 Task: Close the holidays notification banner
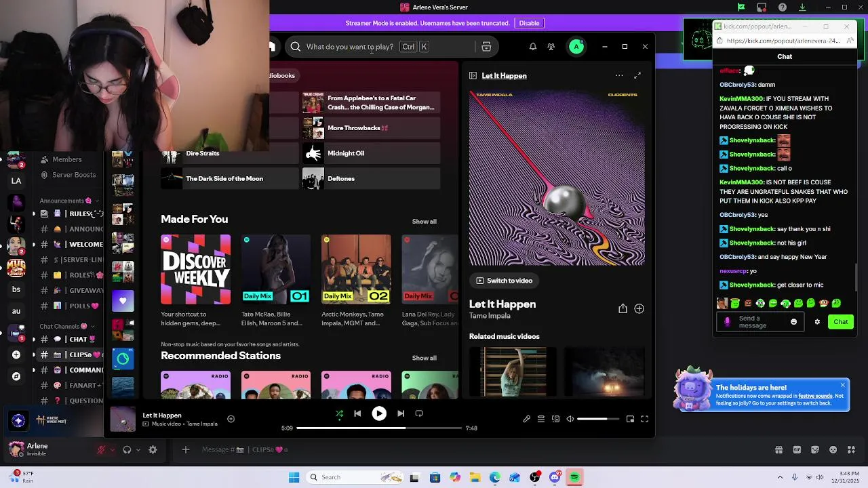pos(842,385)
